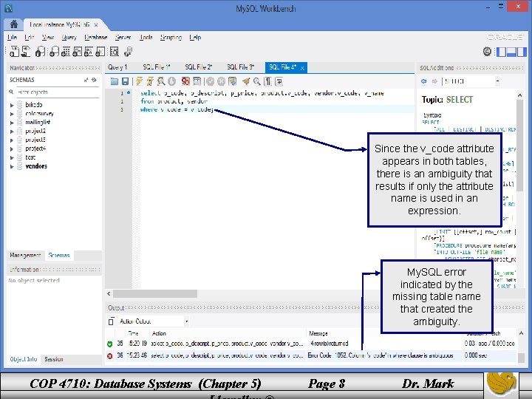Image resolution: width=532 pixels, height=399 pixels.
Task: Open preferences gear icon
Action: tap(487, 52)
